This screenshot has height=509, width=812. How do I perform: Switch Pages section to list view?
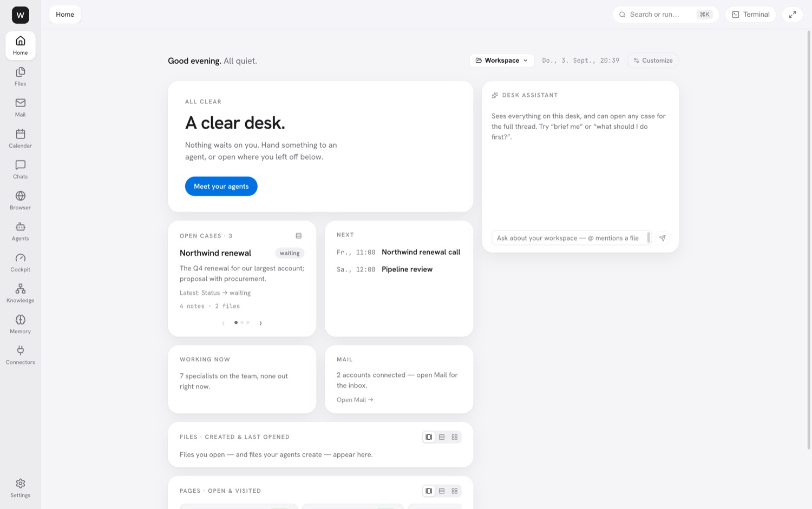coord(442,491)
